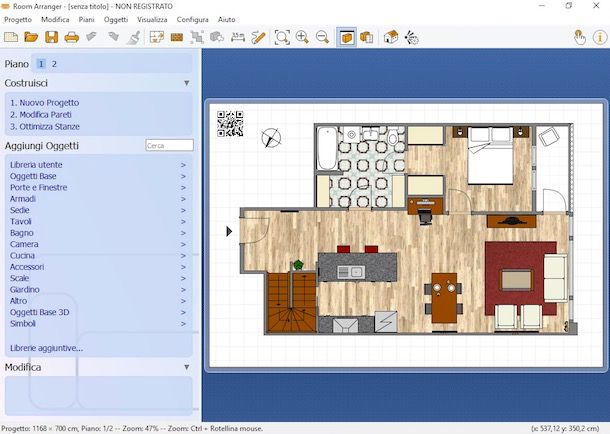Viewport: 610px width, 434px height.
Task: Select the pencil drawing tool
Action: point(258,37)
